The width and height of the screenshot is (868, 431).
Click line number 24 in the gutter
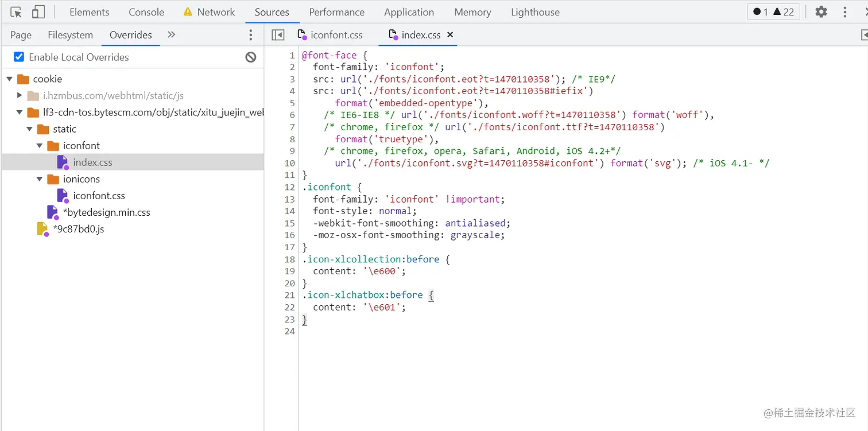(x=289, y=331)
